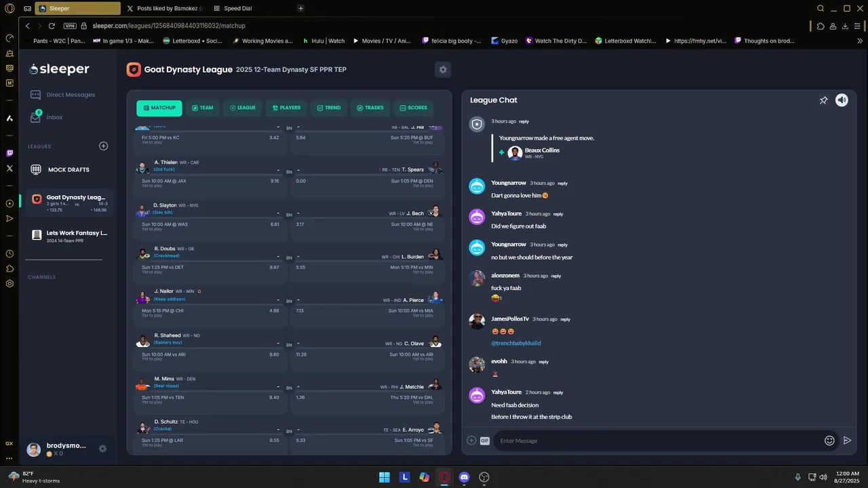Open emoji picker in message box
868x488 pixels.
coord(829,441)
